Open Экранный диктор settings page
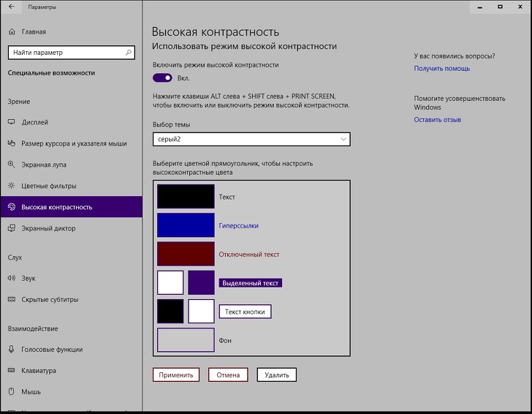This screenshot has height=414, width=532. 48,228
